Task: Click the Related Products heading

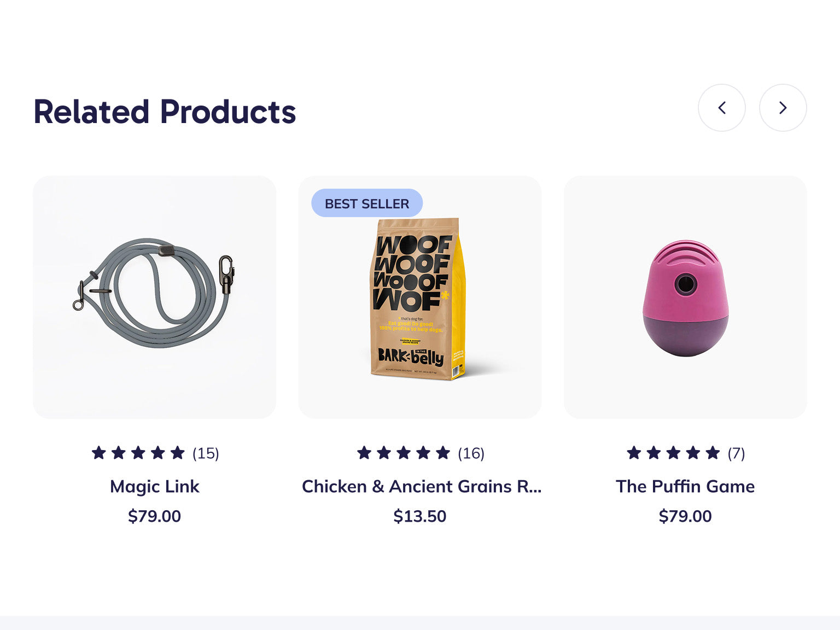Action: point(165,112)
